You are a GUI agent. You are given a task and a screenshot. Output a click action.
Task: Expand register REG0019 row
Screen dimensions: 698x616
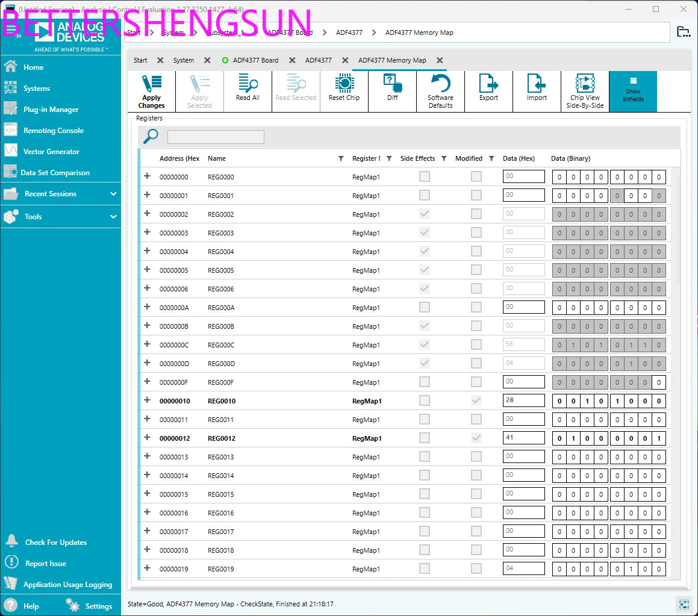pos(148,568)
